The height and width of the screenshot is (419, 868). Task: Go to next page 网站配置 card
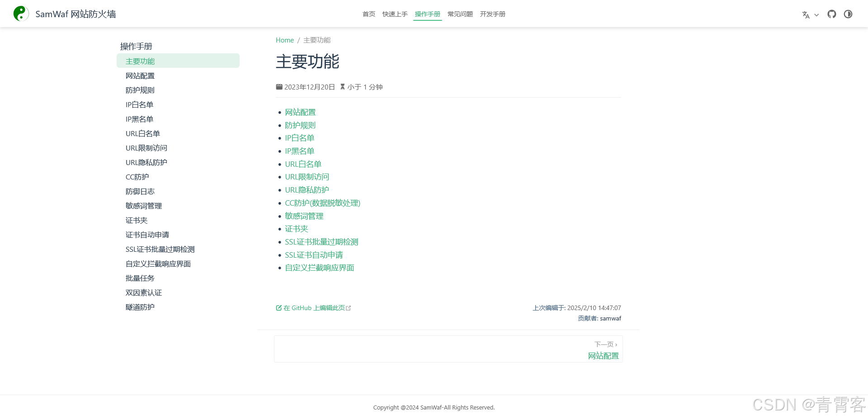pyautogui.click(x=448, y=349)
